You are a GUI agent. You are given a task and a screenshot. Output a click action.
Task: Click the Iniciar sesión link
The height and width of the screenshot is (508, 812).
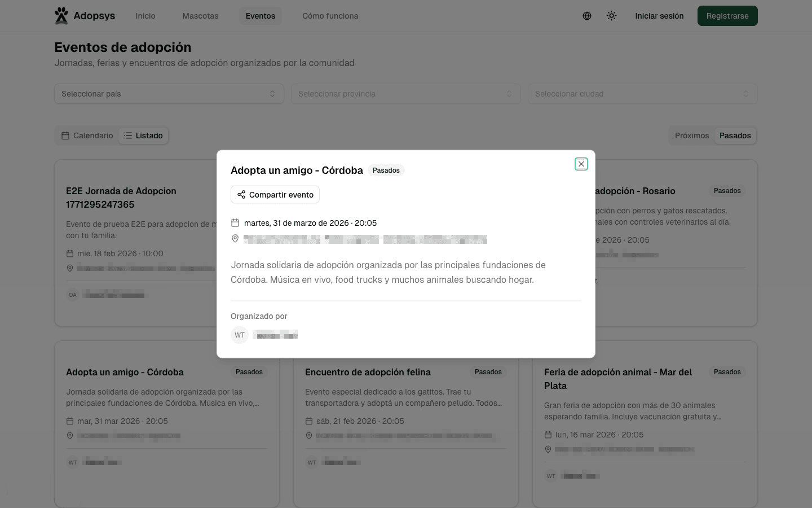coord(659,16)
